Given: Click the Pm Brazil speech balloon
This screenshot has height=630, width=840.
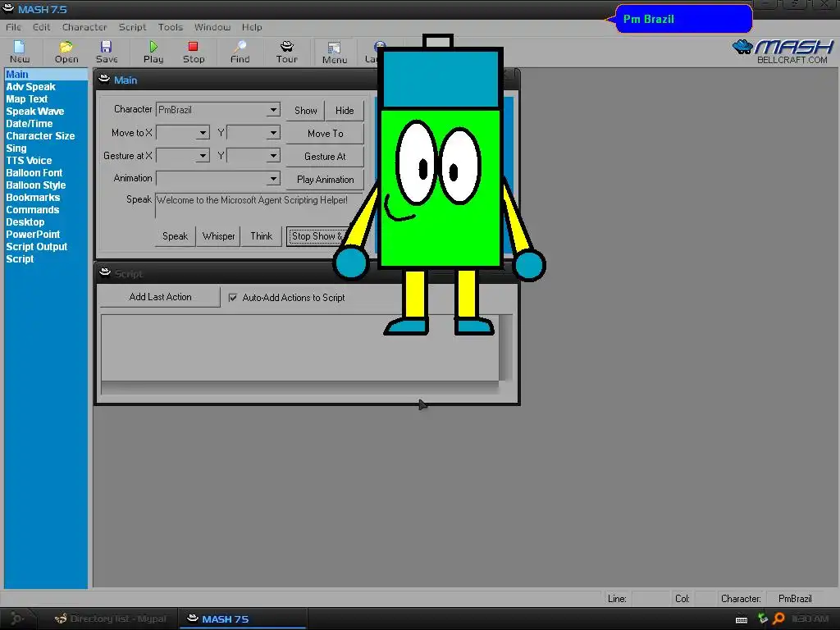Looking at the screenshot, I should coord(683,19).
